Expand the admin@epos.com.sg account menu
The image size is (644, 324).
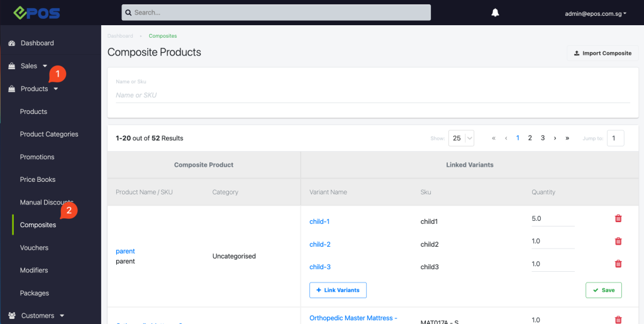pyautogui.click(x=596, y=14)
